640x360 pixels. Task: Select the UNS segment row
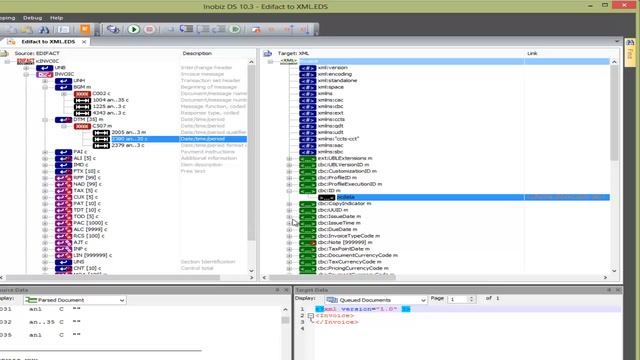pos(79,262)
